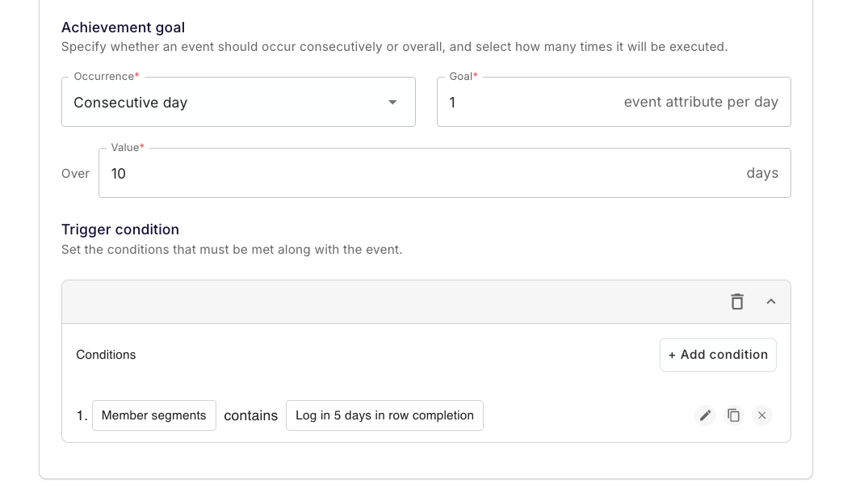The image size is (868, 497).
Task: Collapse the trigger condition panel chevron
Action: point(771,301)
